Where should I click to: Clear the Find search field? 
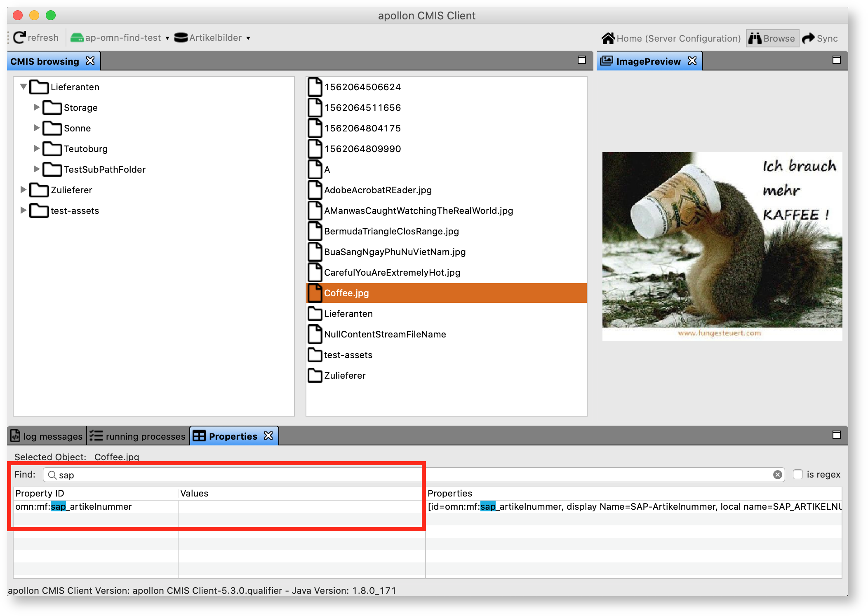[777, 475]
